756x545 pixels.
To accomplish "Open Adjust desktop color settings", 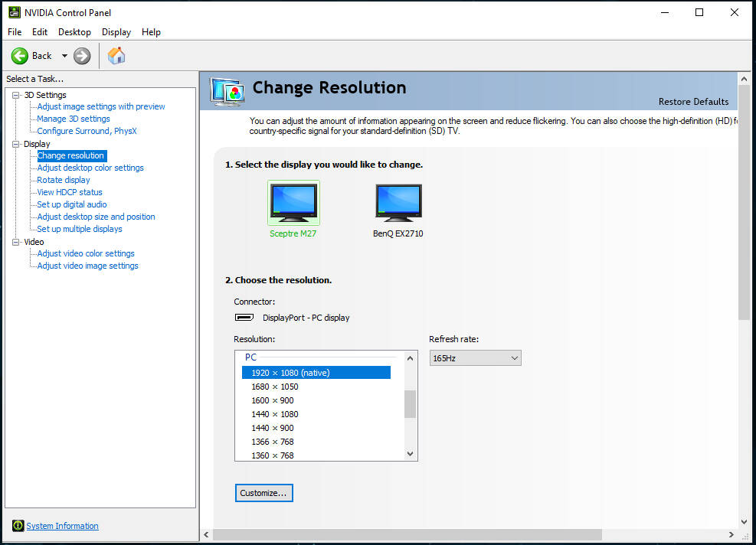I will pyautogui.click(x=90, y=168).
